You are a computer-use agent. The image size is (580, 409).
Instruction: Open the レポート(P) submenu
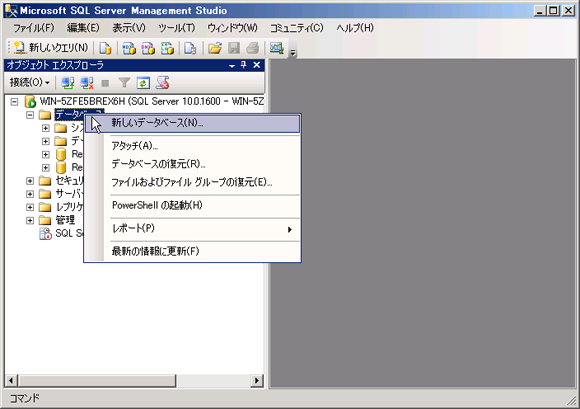tap(192, 229)
